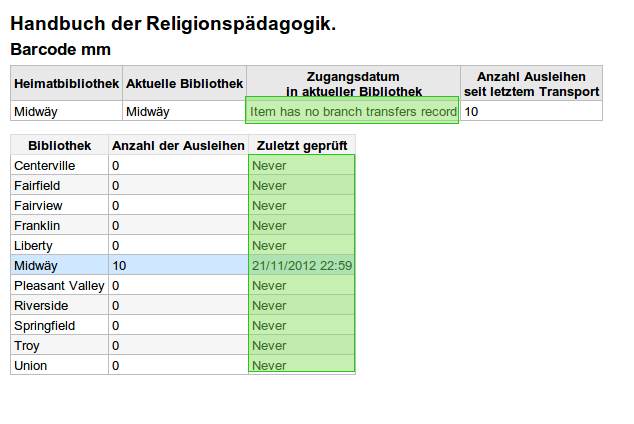Click the Barcode mm heading
Viewport: 634px width, 424px height.
pos(60,49)
